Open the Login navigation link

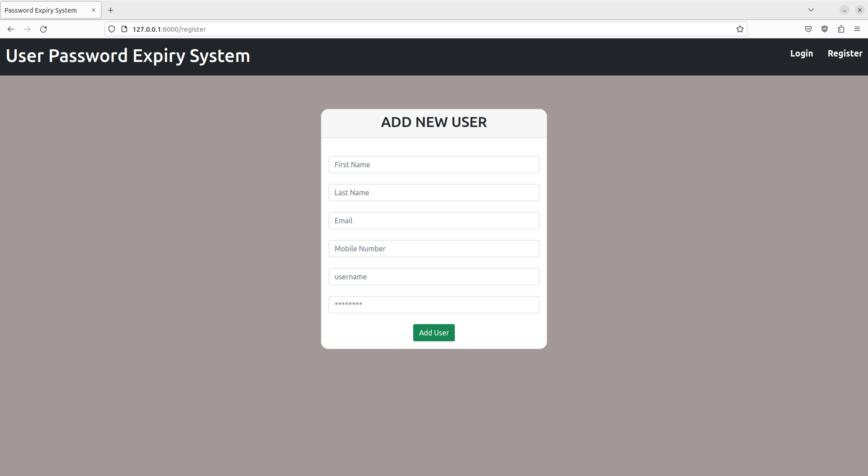tap(801, 53)
